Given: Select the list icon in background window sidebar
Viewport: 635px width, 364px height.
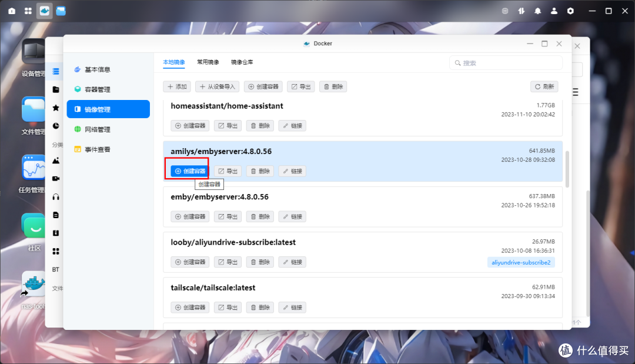Looking at the screenshot, I should 56,71.
